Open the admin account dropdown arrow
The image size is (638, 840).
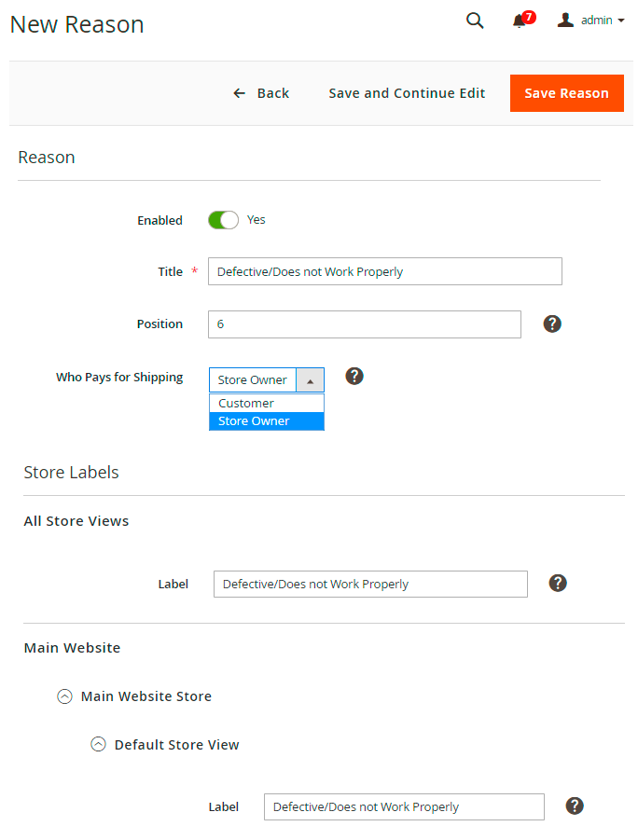621,21
